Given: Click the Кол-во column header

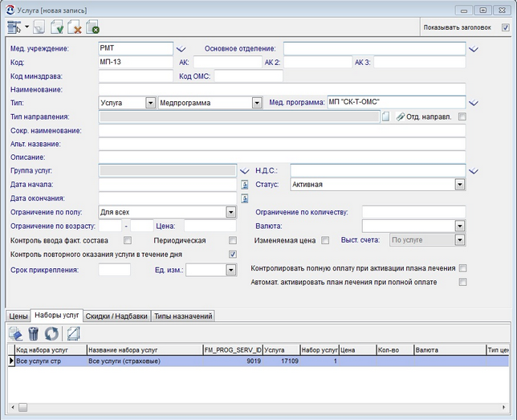Looking at the screenshot, I should pyautogui.click(x=395, y=350).
